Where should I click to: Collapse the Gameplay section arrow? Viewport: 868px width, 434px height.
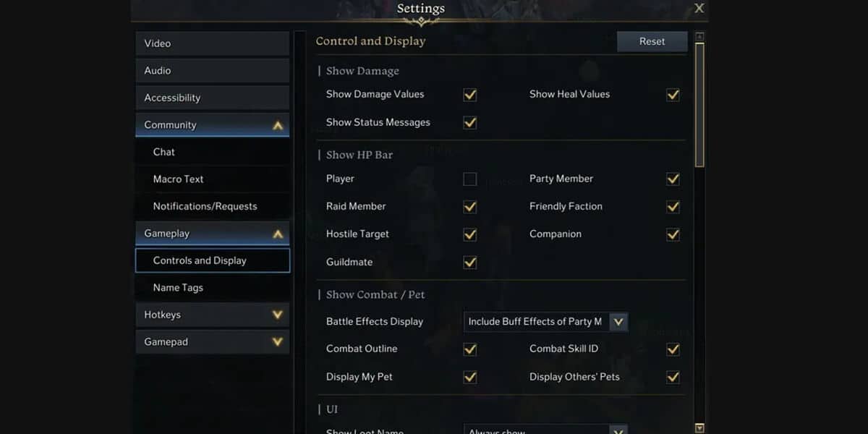click(278, 234)
